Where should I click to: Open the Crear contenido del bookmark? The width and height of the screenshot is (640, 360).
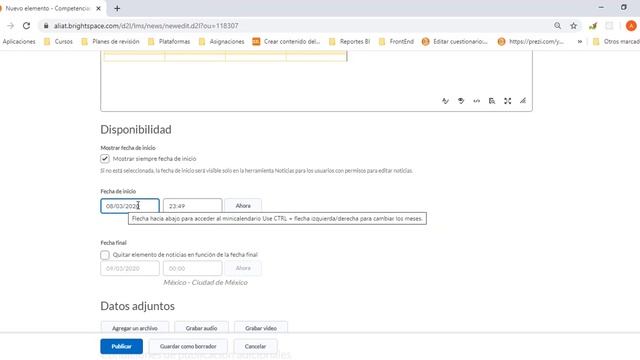tap(286, 42)
